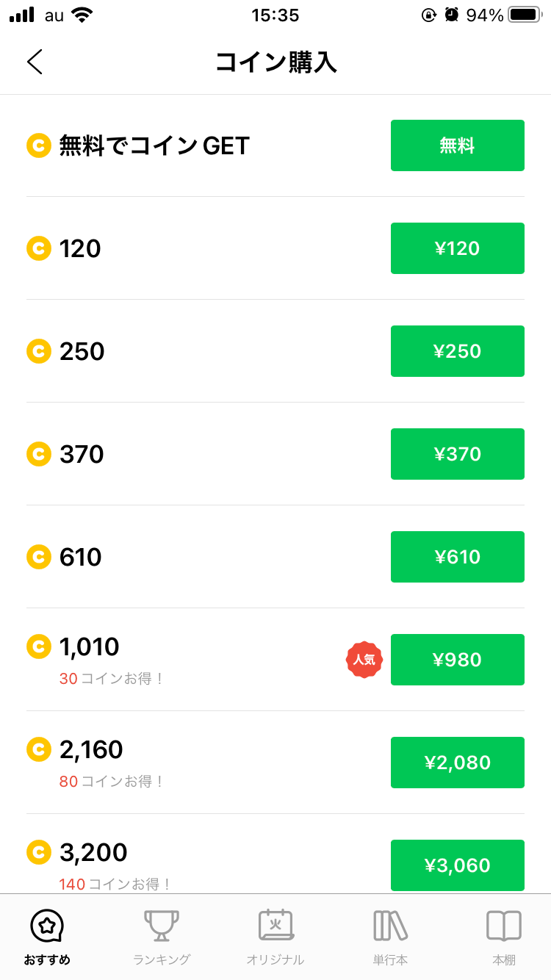Open the 単行本 books tab
This screenshot has width=551, height=980.
390,926
